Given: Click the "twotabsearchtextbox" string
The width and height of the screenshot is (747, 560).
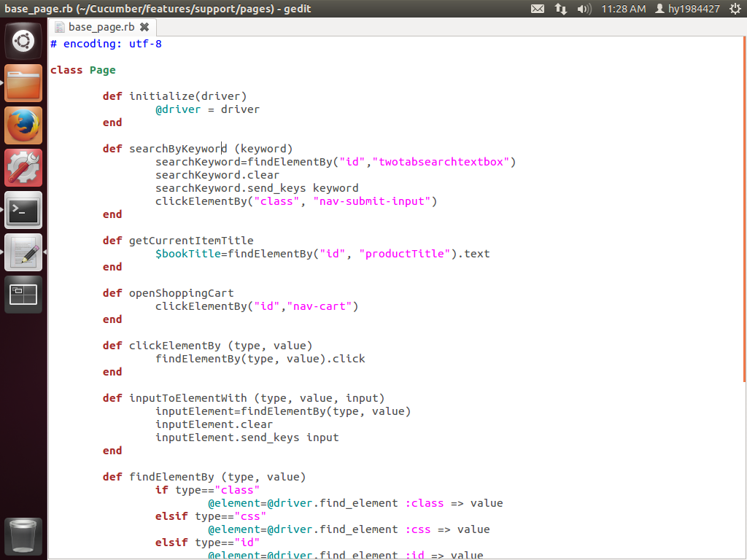Looking at the screenshot, I should tap(441, 162).
